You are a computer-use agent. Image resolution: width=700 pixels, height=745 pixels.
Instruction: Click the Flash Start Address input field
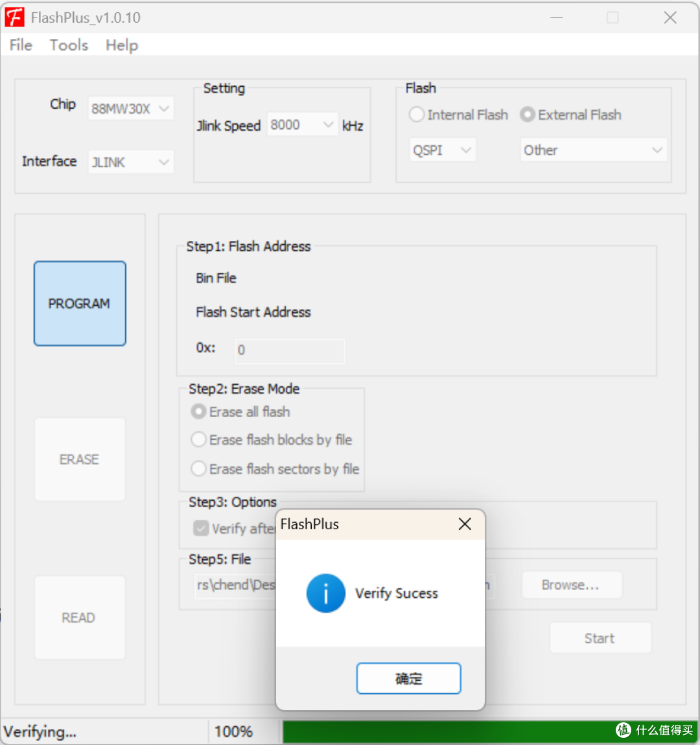pyautogui.click(x=290, y=350)
